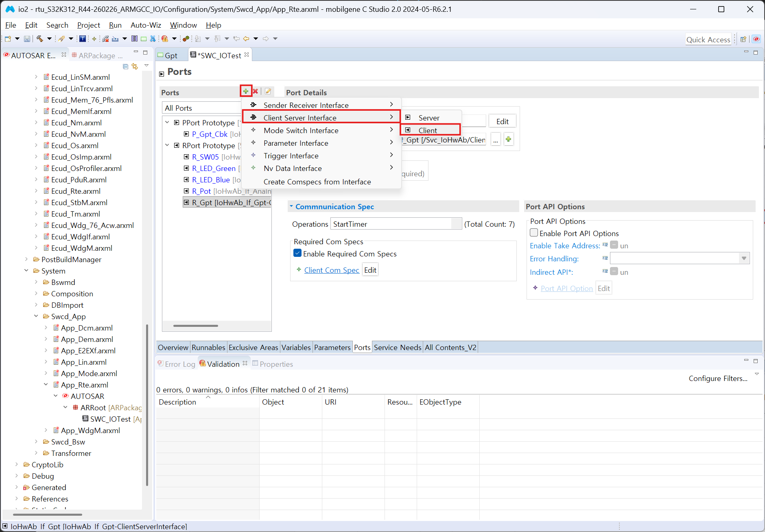The image size is (765, 532).
Task: Close the Validation view tab
Action: click(245, 363)
